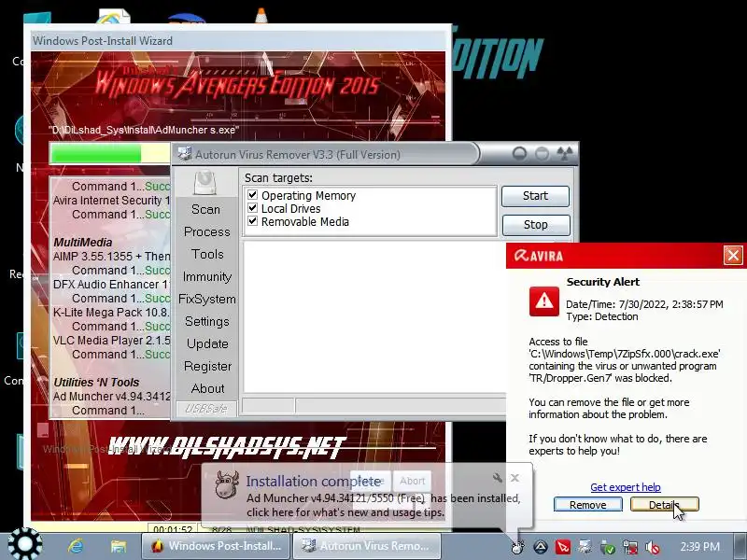Image resolution: width=747 pixels, height=560 pixels.
Task: Click the Abort button behind notification
Action: [412, 481]
